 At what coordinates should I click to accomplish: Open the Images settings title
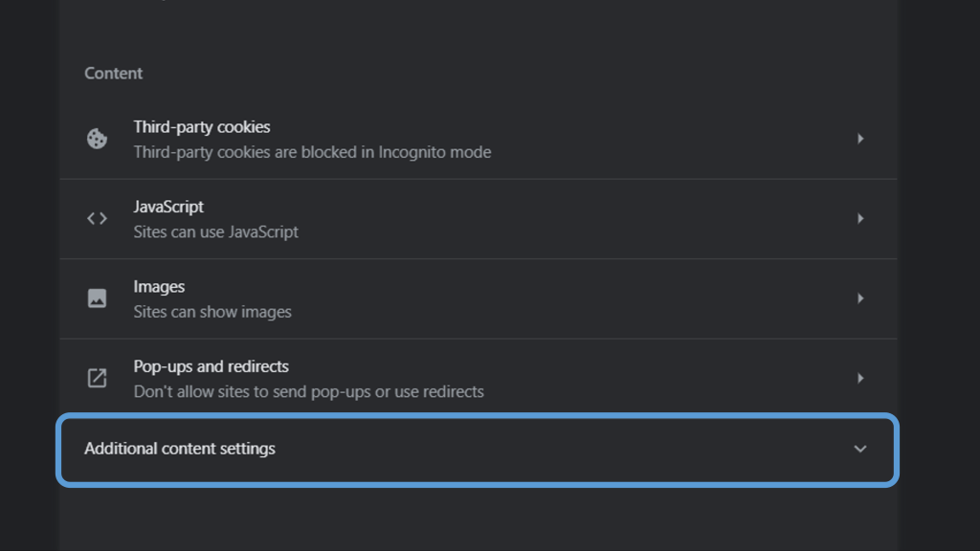tap(159, 287)
